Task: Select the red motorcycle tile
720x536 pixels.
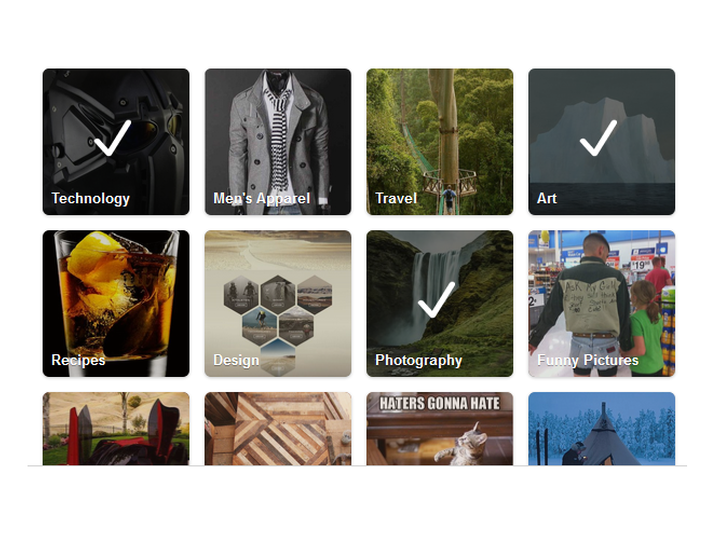Action: (116, 429)
